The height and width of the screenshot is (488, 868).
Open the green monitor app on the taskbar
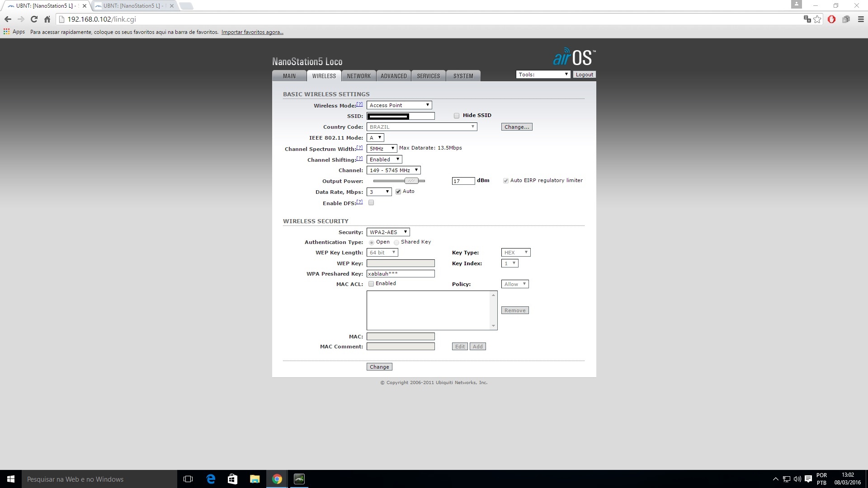299,479
